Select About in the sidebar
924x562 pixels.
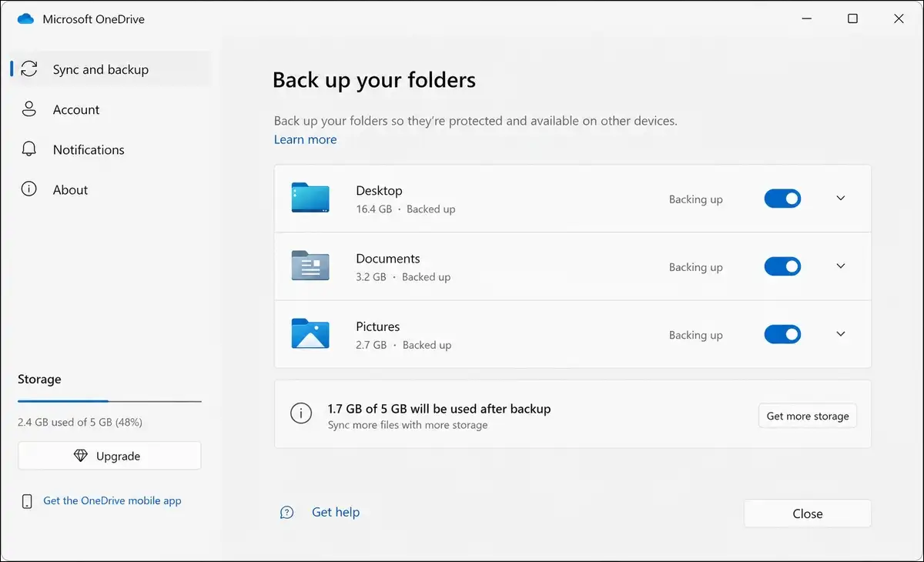[110, 189]
